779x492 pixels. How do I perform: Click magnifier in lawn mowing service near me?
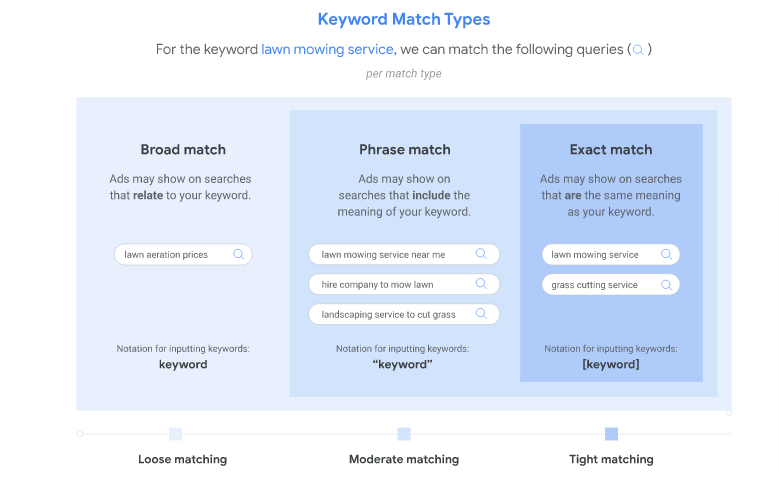(x=481, y=254)
